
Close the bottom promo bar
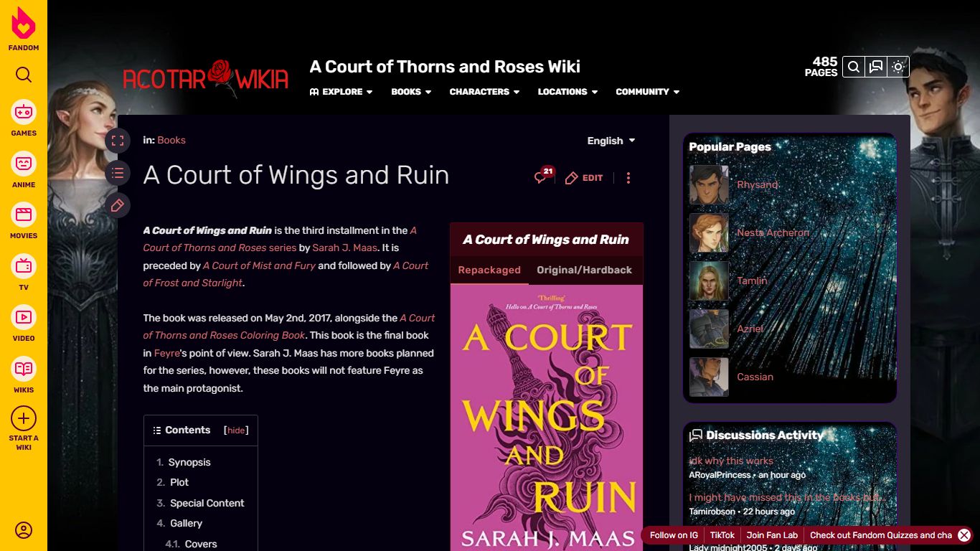964,535
